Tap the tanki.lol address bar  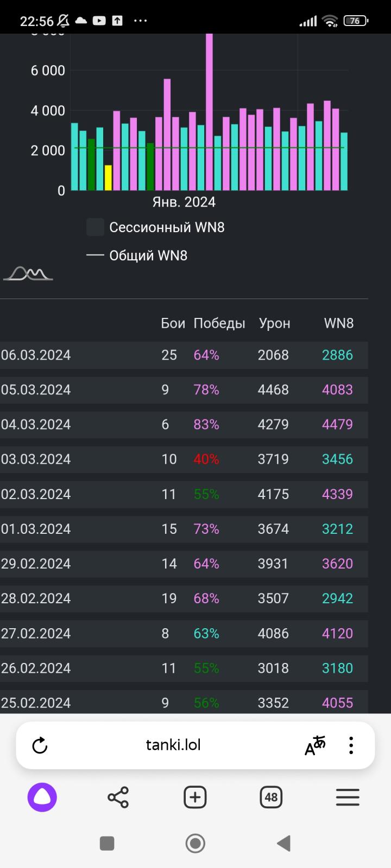pyautogui.click(x=173, y=745)
